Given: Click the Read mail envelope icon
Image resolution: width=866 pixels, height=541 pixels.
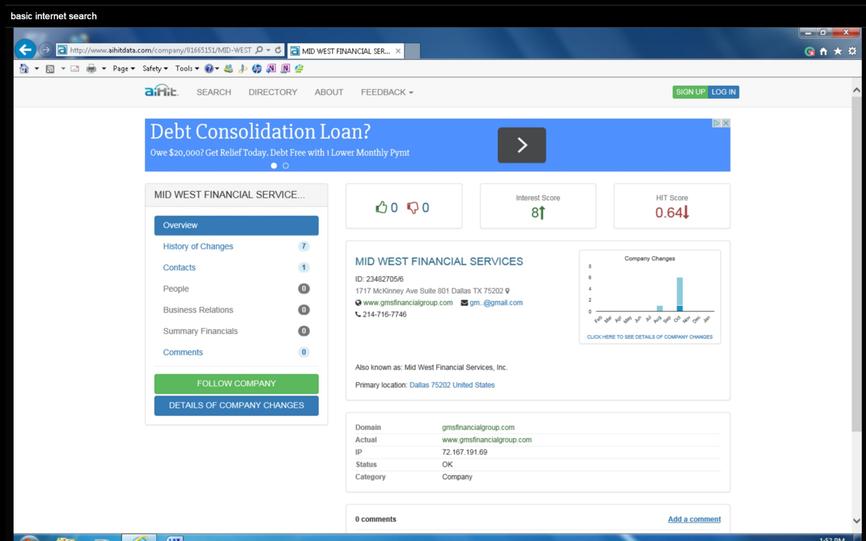Looking at the screenshot, I should tap(75, 68).
